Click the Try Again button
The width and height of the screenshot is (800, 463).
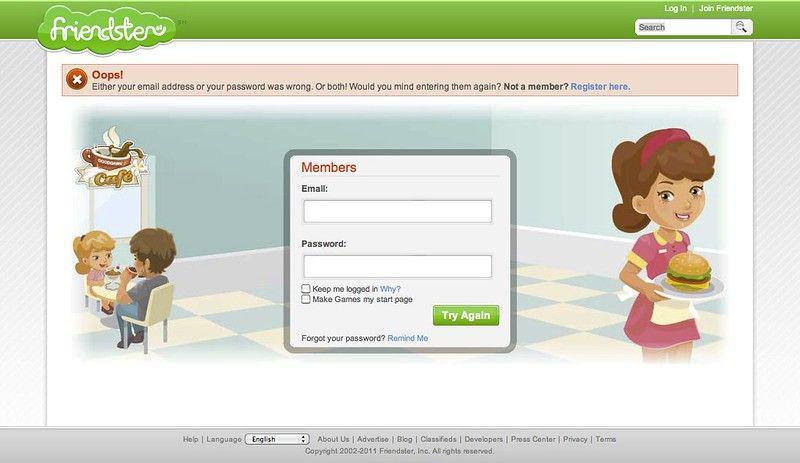[466, 315]
